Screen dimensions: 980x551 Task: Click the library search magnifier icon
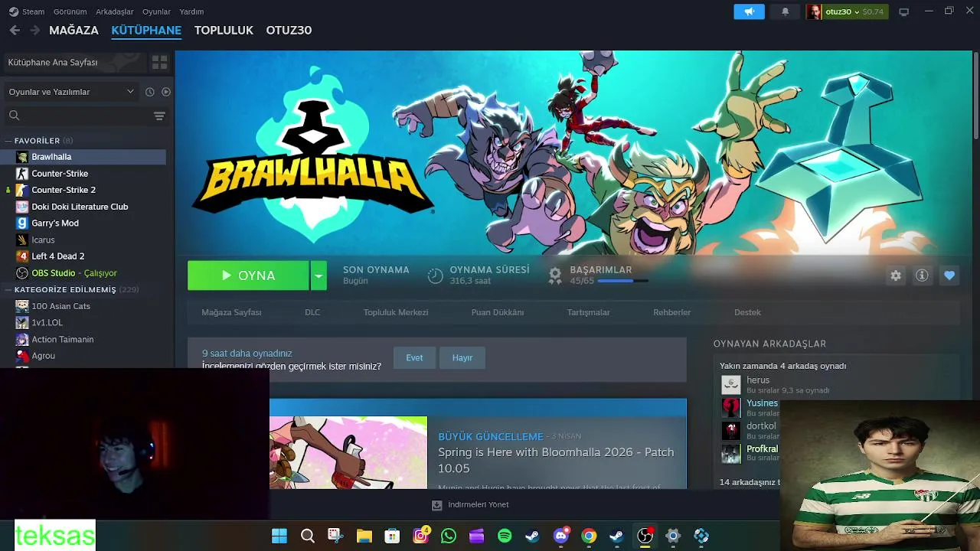(14, 116)
